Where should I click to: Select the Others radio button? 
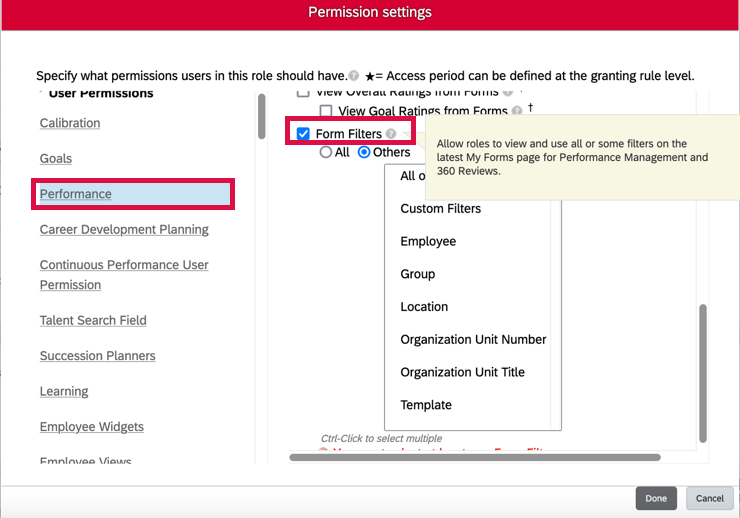coord(364,152)
